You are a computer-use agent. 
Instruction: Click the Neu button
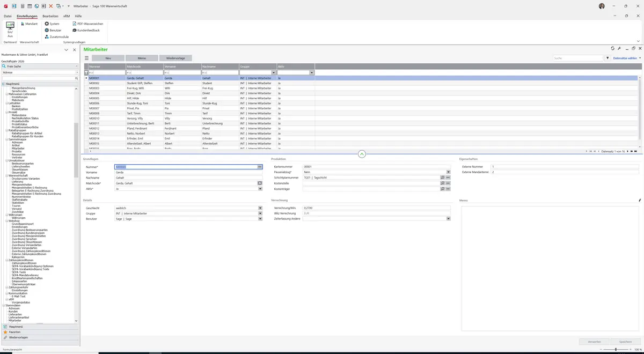pos(108,58)
